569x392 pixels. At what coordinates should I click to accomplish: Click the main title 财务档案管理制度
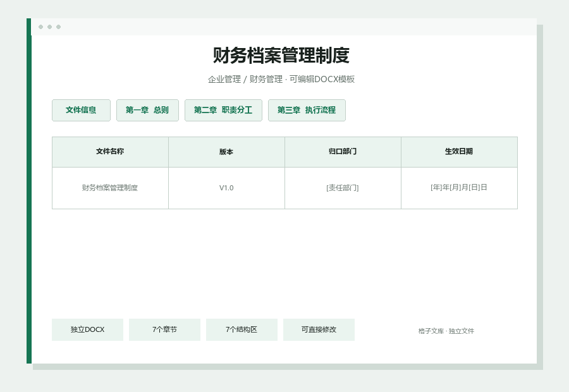[x=281, y=55]
